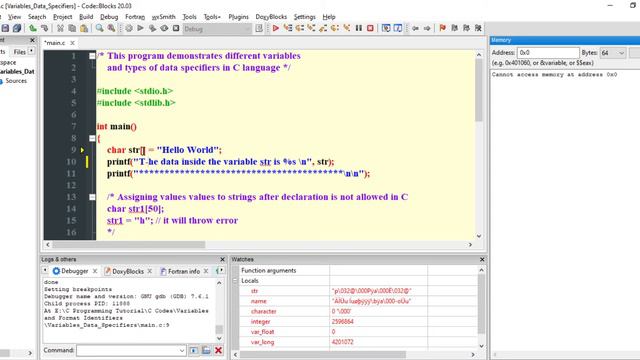Close the main.c editor tab
The image size is (640, 360).
click(72, 43)
